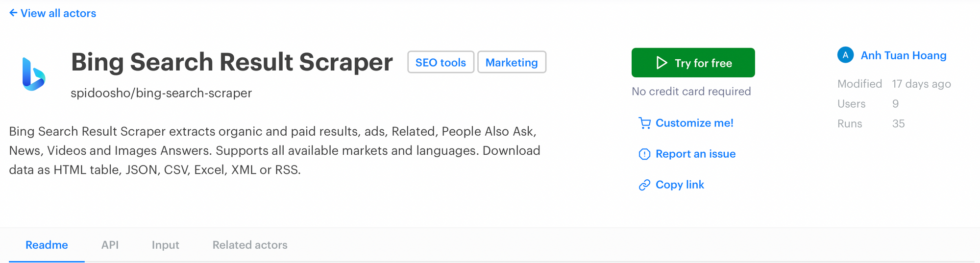The width and height of the screenshot is (980, 263).
Task: Click the back arrow beside View all actors
Action: point(13,13)
